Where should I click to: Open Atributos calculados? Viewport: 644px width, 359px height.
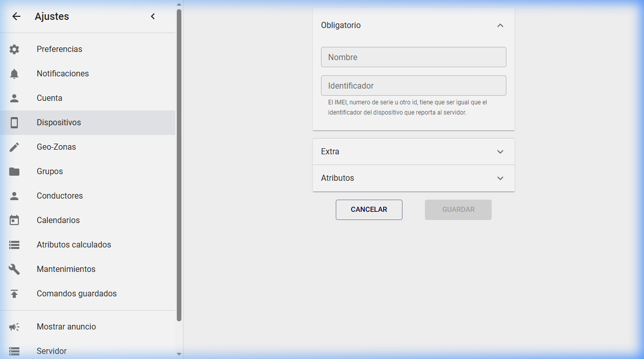click(x=88, y=245)
